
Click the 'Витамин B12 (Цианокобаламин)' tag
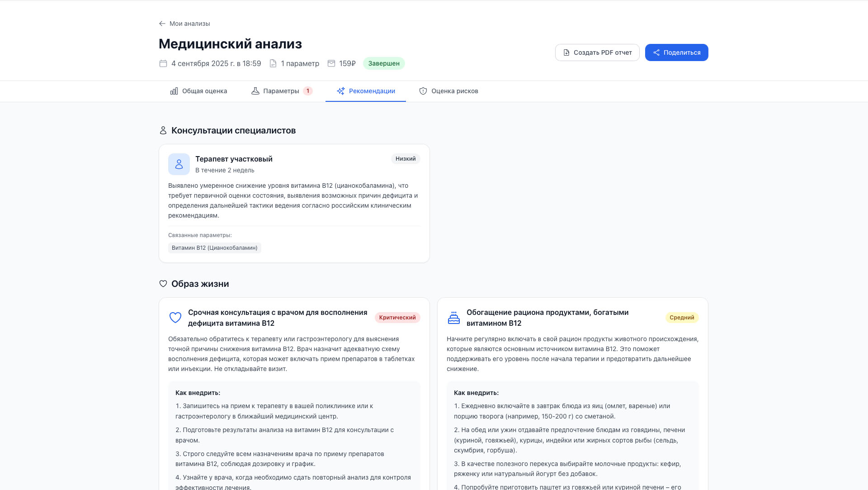click(x=215, y=248)
